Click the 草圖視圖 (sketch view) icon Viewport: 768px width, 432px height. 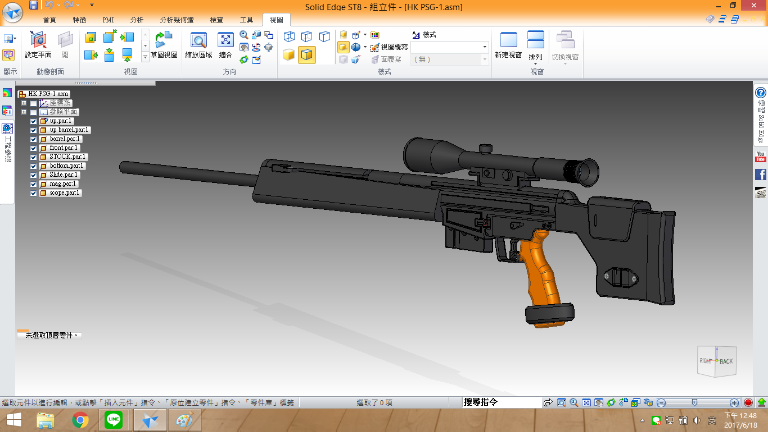(x=164, y=45)
